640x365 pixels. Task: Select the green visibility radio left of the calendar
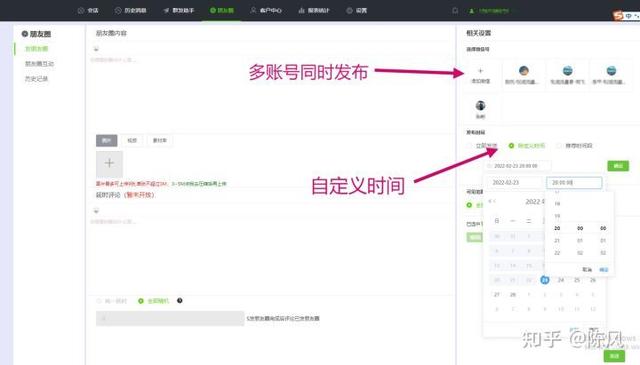[469, 205]
